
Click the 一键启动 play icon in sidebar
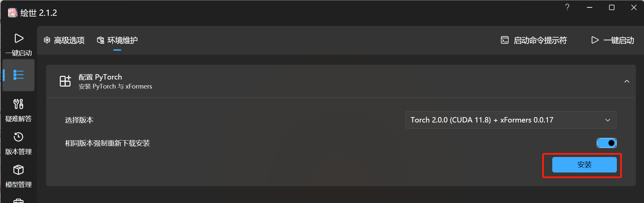pos(19,39)
